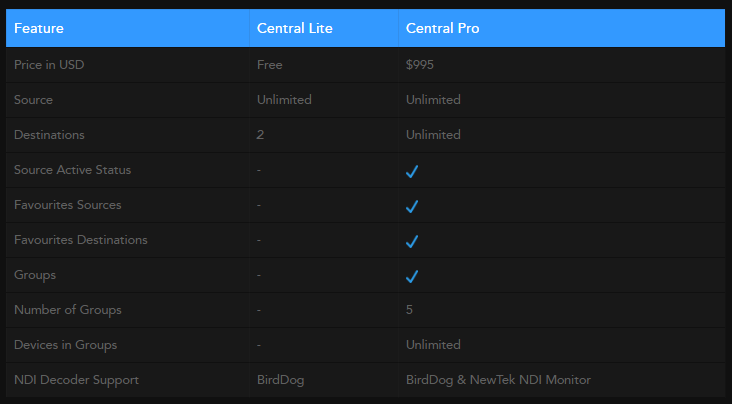Click the $995 price cell
This screenshot has height=404, width=732.
coord(420,65)
